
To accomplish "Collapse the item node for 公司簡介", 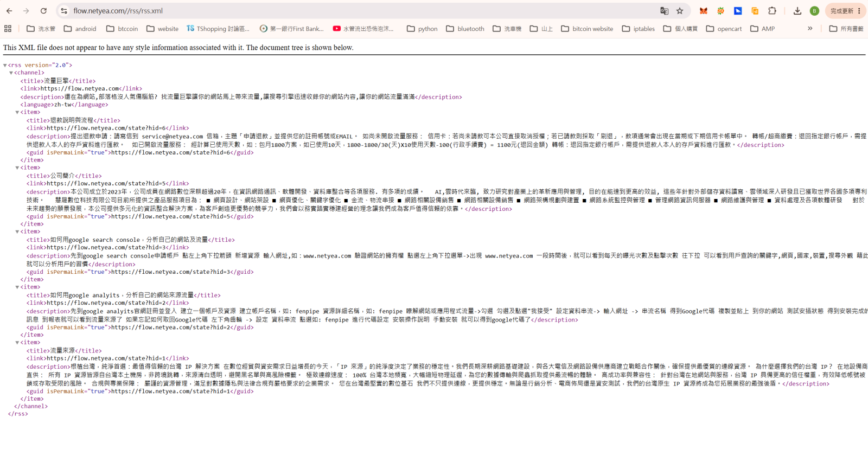I will (x=17, y=168).
